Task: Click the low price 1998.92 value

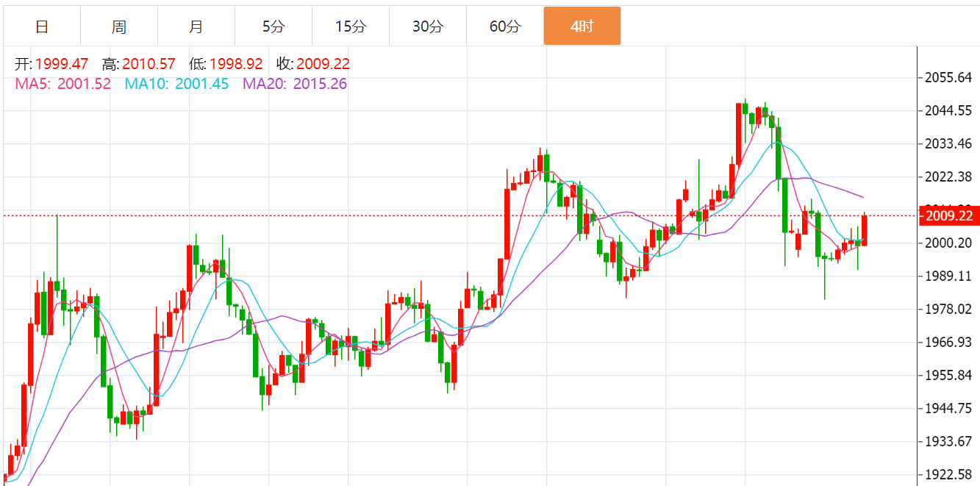Action: coord(236,64)
